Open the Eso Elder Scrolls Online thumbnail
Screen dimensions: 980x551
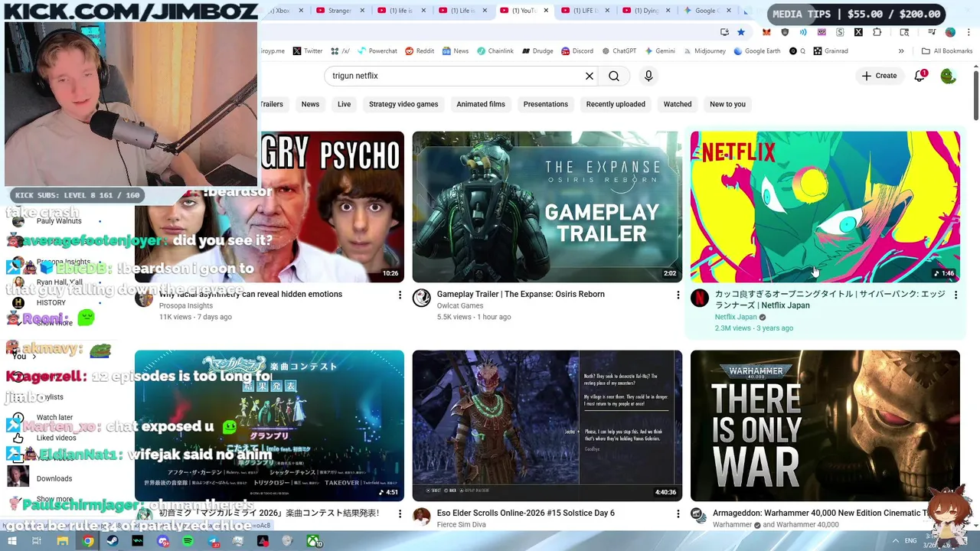coord(547,425)
